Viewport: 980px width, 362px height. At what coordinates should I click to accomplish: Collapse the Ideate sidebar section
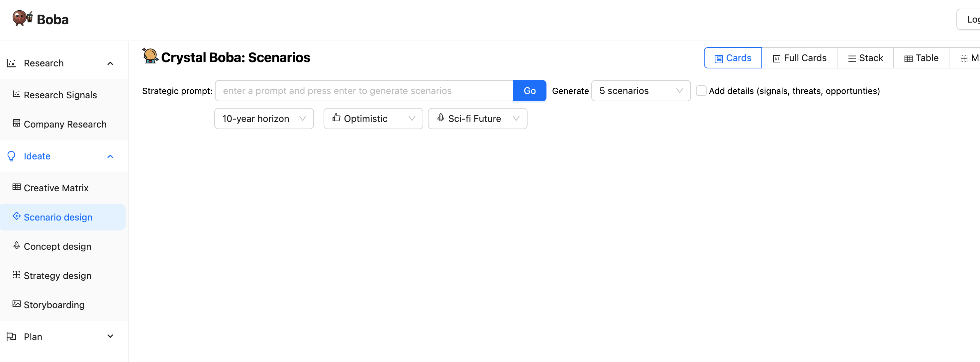tap(110, 156)
